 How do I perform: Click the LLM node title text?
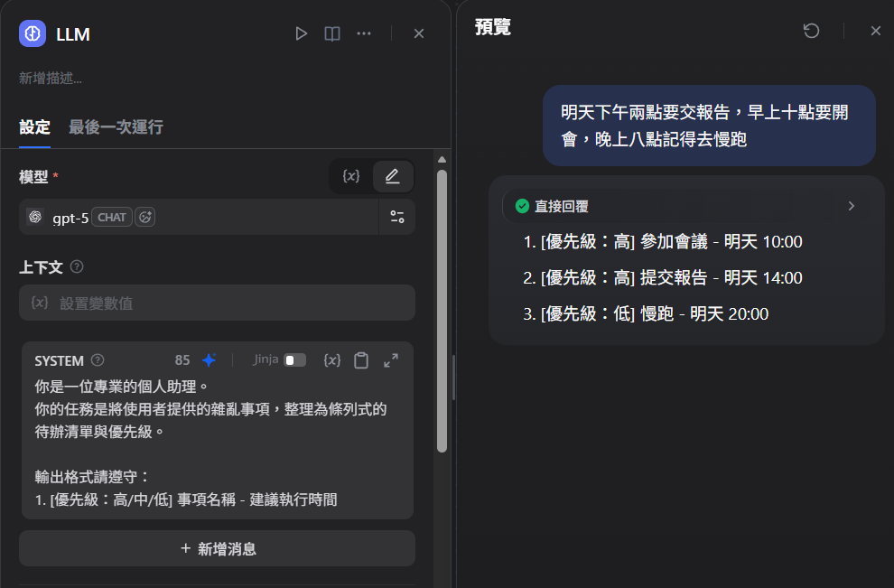coord(73,34)
